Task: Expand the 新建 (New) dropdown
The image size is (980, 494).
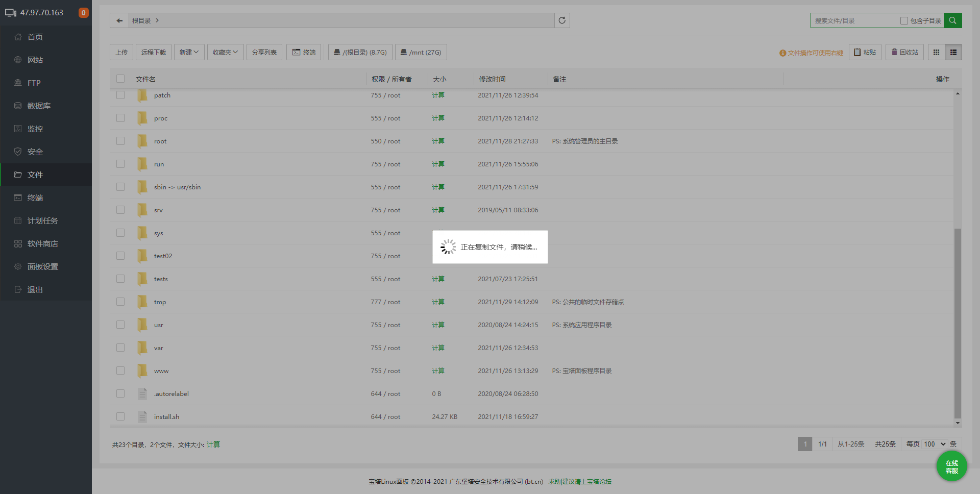Action: click(189, 52)
